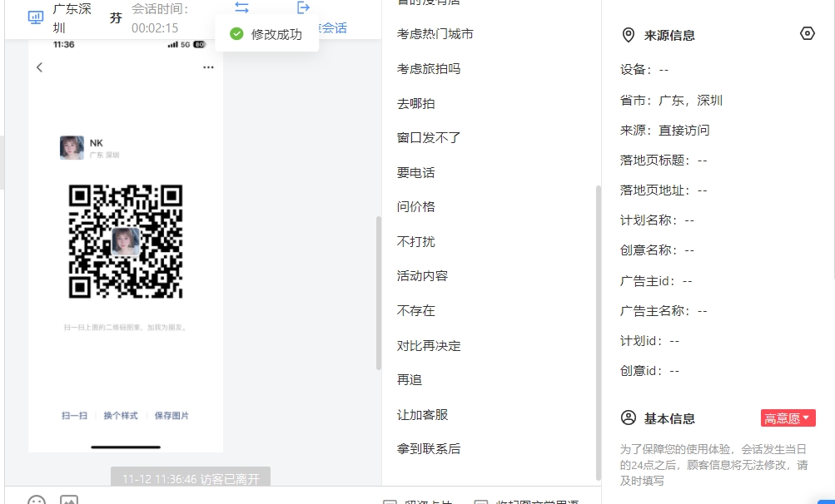
Task: Click the location pin icon beside 来源信息
Action: pos(629,35)
